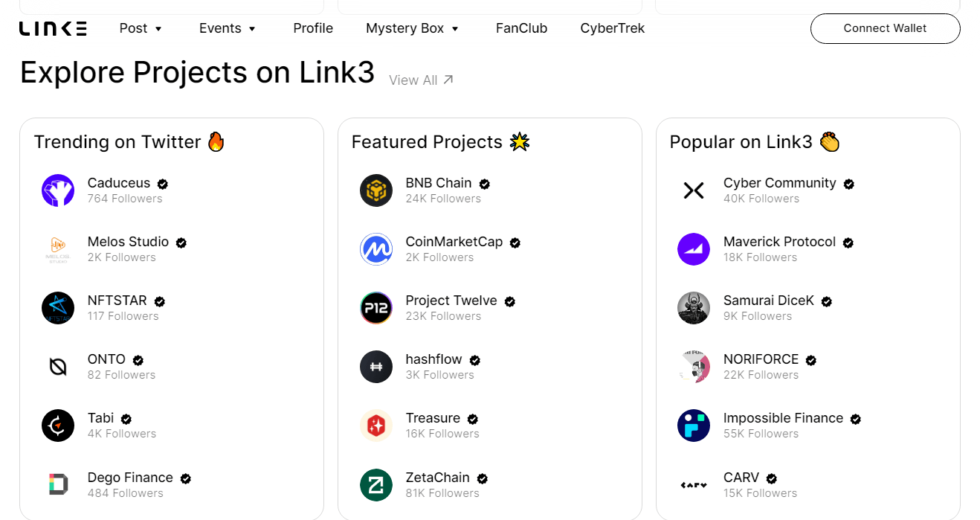
Task: Click the "484 Followers" text
Action: (125, 493)
